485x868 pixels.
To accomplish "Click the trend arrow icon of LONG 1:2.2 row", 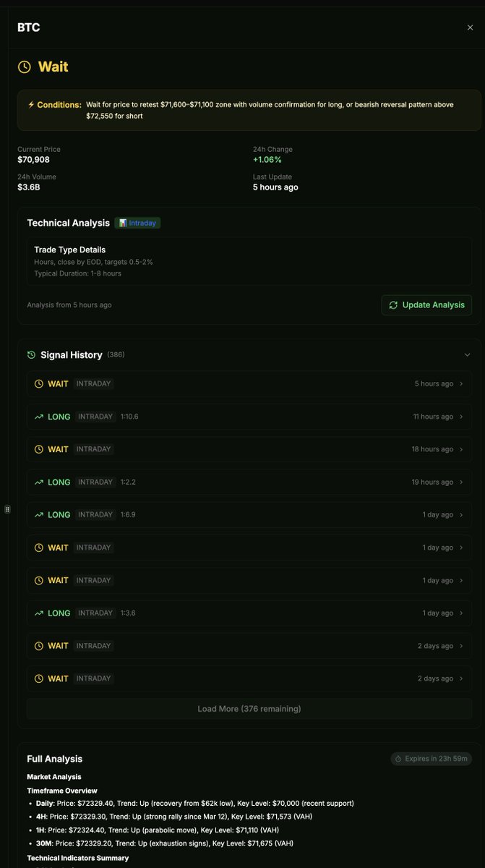I will tap(39, 482).
